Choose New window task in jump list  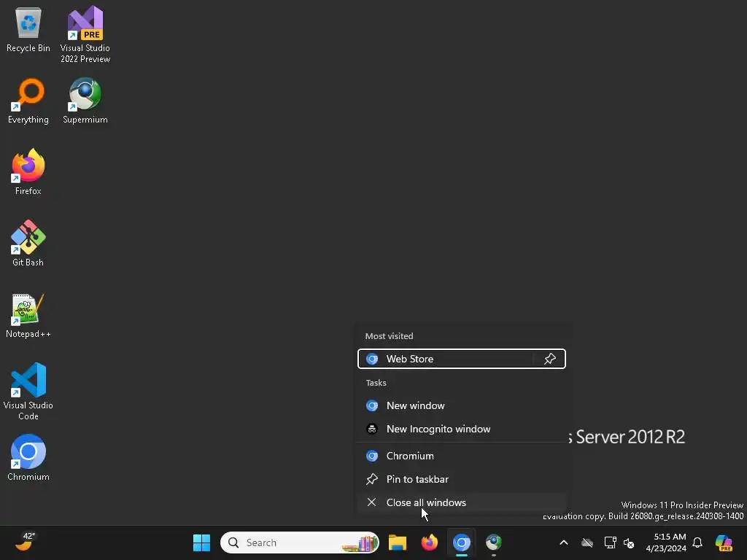(x=461, y=405)
